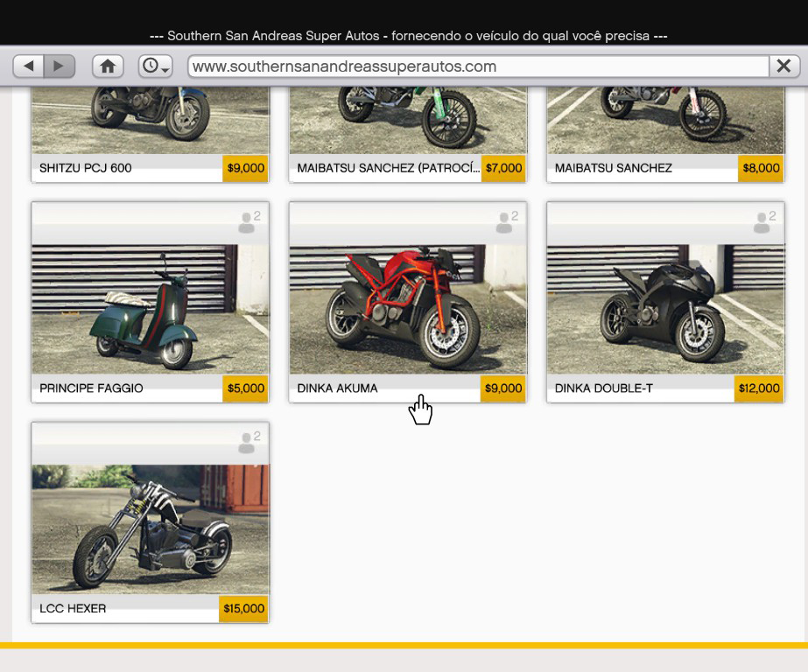View the red Dinka Akuma photo
The width and height of the screenshot is (808, 672).
click(408, 309)
